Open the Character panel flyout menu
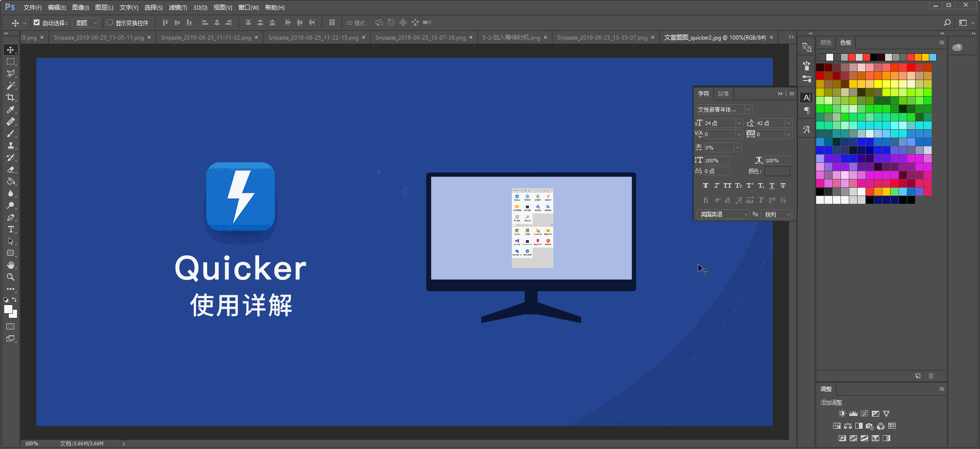Image resolution: width=980 pixels, height=449 pixels. tap(791, 93)
